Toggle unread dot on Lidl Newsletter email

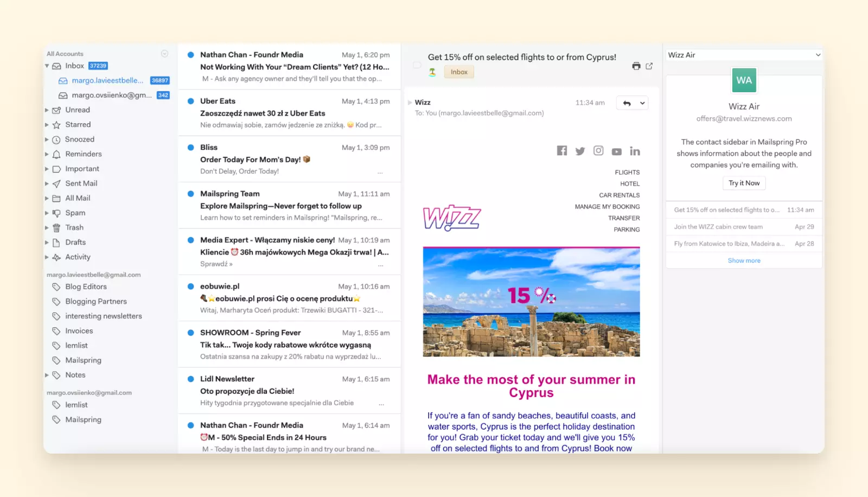[x=191, y=379]
